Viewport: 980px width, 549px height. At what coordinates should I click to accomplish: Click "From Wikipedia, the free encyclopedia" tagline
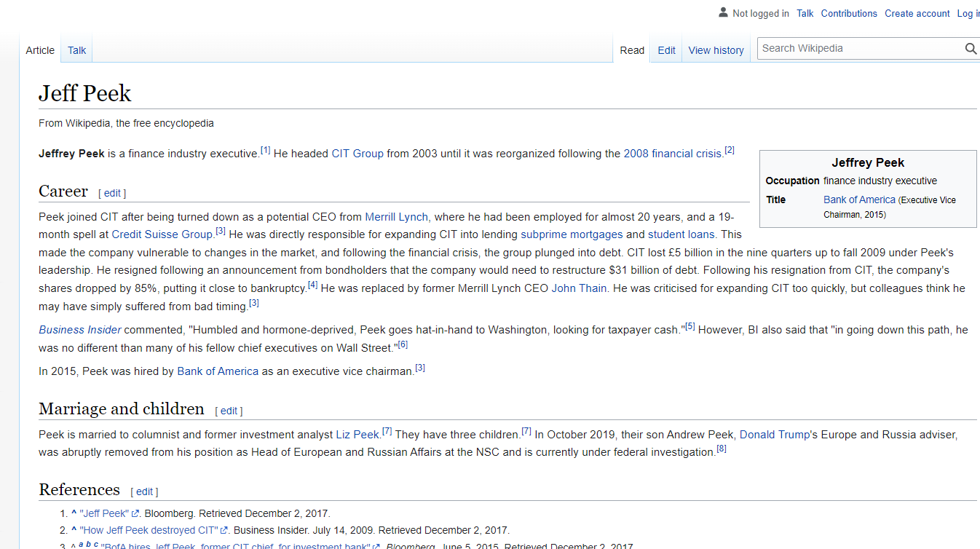(126, 123)
